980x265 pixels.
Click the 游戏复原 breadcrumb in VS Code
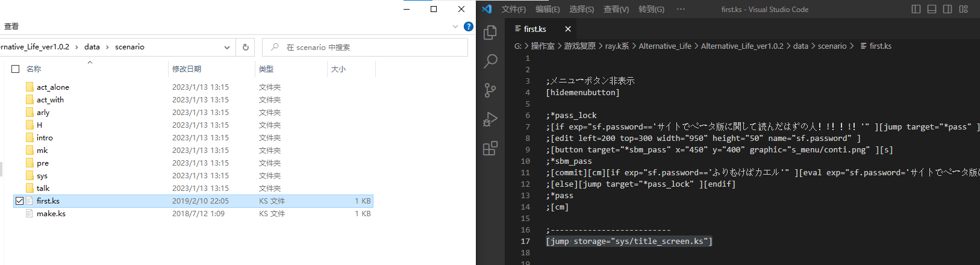579,46
